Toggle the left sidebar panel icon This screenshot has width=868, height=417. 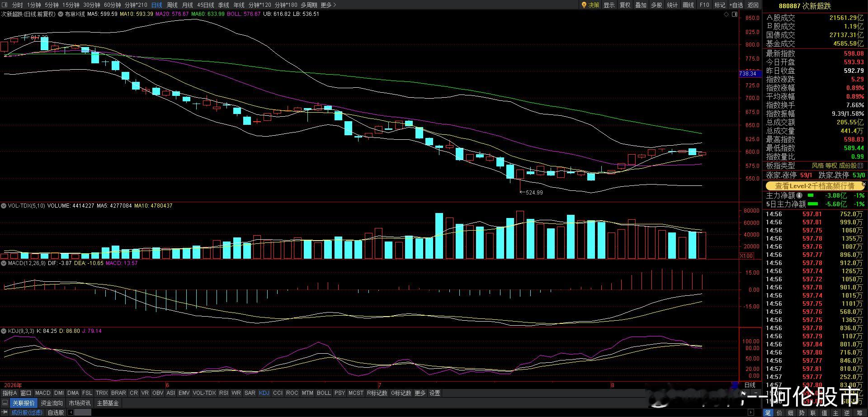tap(5, 5)
